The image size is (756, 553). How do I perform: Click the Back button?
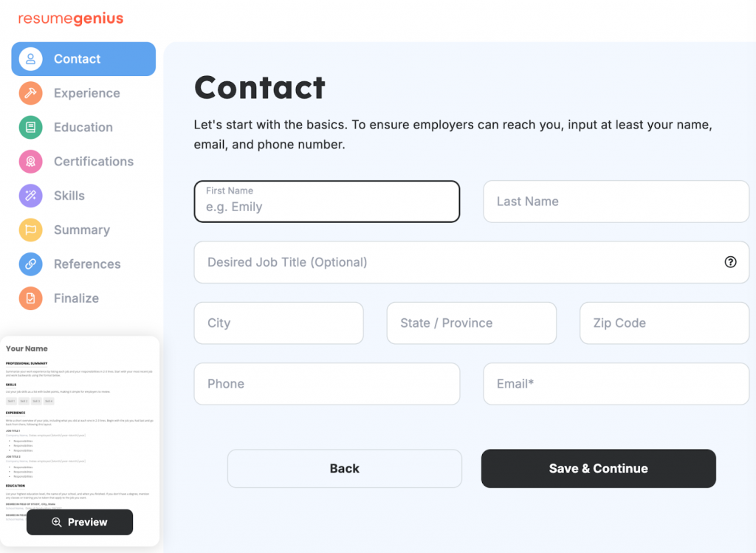tap(344, 469)
